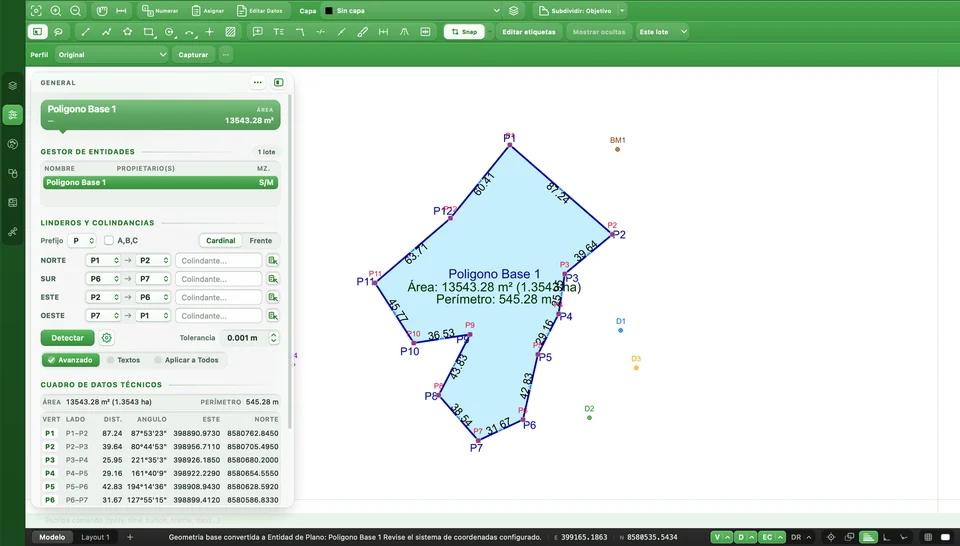
Task: Select the measure distance tool
Action: click(x=121, y=10)
